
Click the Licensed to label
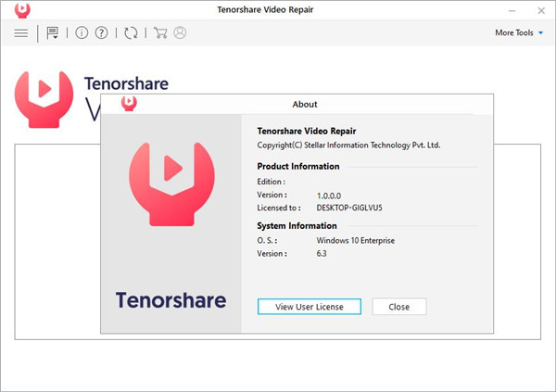pyautogui.click(x=279, y=208)
